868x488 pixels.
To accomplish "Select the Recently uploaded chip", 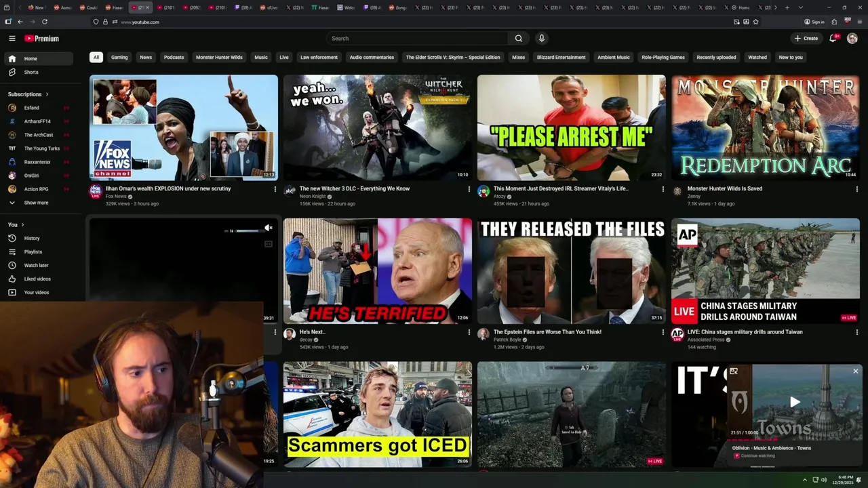I will point(716,58).
